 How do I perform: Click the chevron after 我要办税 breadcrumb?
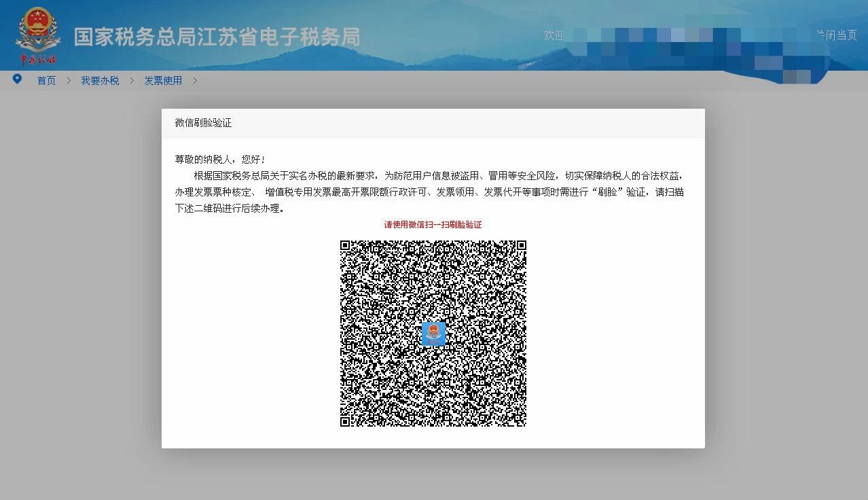(132, 81)
